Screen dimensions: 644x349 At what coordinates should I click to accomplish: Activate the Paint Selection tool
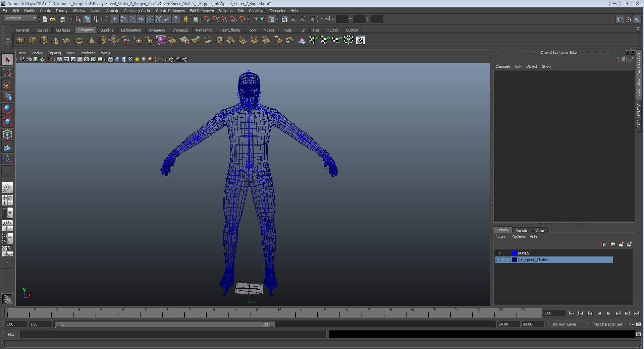click(x=7, y=85)
